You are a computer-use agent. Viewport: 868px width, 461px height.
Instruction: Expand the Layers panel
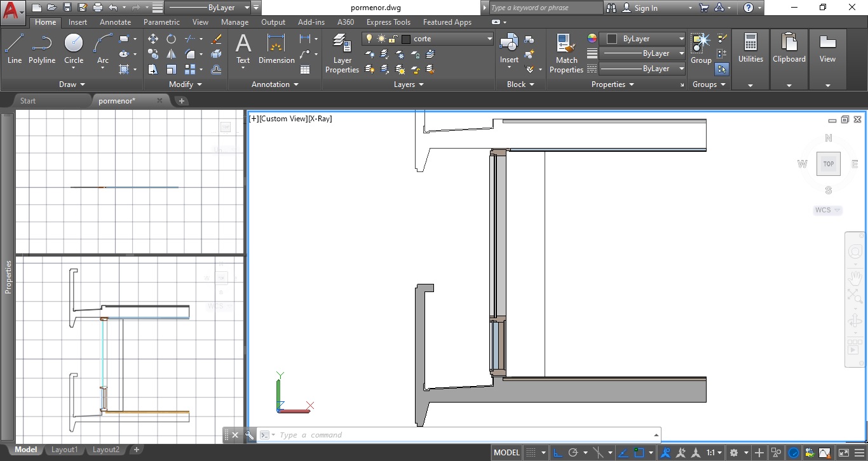409,84
